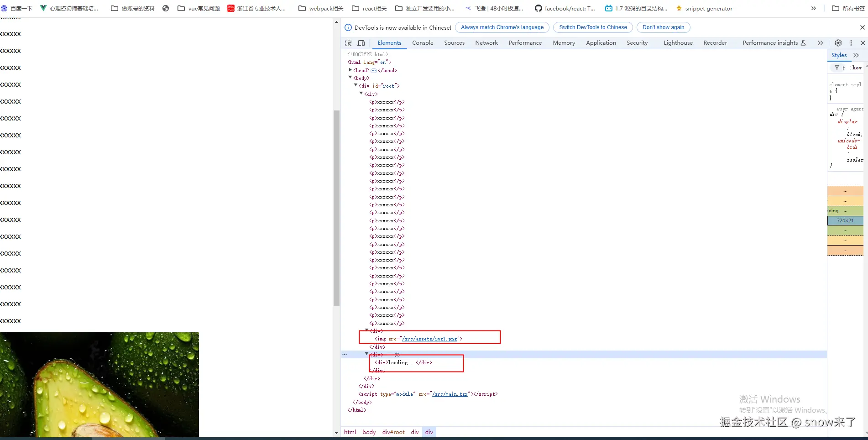Open the facebook/react GitHub bookmark
This screenshot has width=868, height=440.
pyautogui.click(x=565, y=8)
